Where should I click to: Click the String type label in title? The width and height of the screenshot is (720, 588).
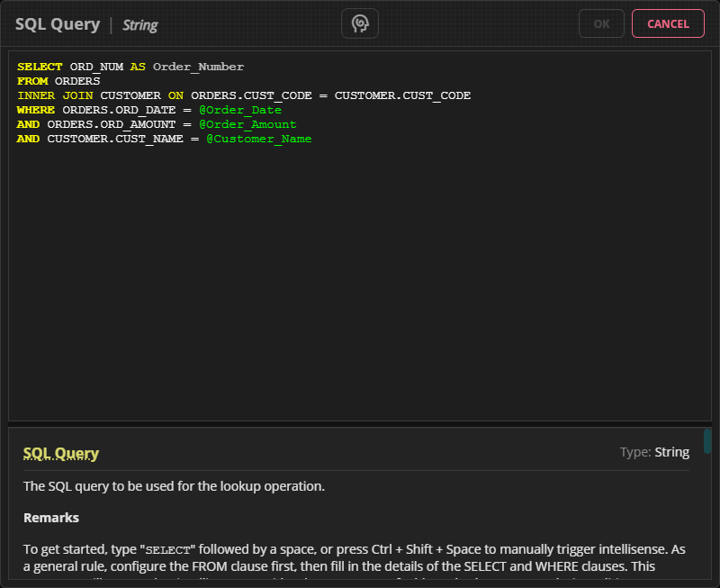pos(139,25)
